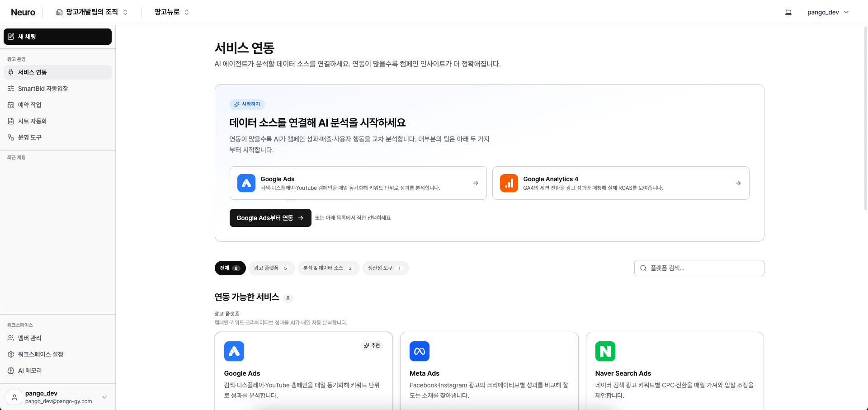Click Google Ads부터 연동 button
868x410 pixels.
coord(270,218)
